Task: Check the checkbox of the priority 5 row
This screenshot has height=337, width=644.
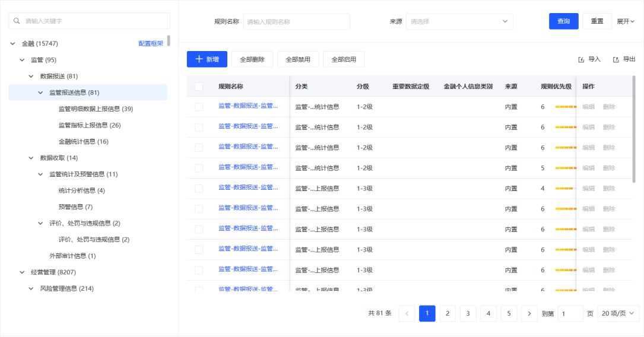Action: pos(199,168)
